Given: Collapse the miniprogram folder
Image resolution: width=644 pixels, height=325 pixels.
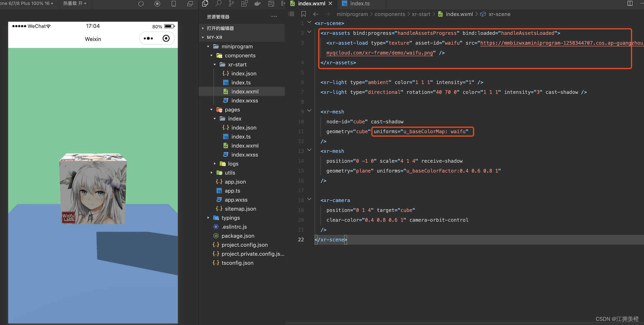Looking at the screenshot, I should coord(208,47).
